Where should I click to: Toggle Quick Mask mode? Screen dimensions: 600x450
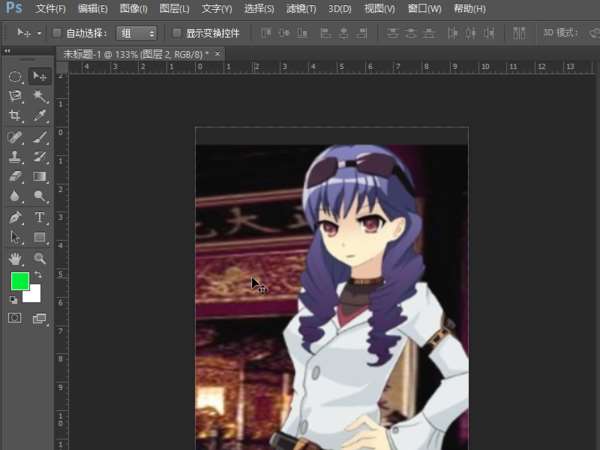[15, 318]
